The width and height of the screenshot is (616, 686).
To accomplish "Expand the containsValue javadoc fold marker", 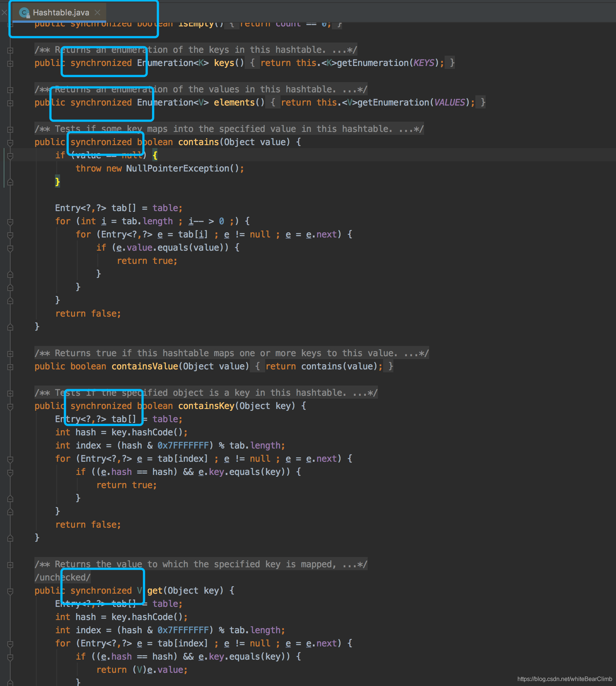I will pos(10,354).
